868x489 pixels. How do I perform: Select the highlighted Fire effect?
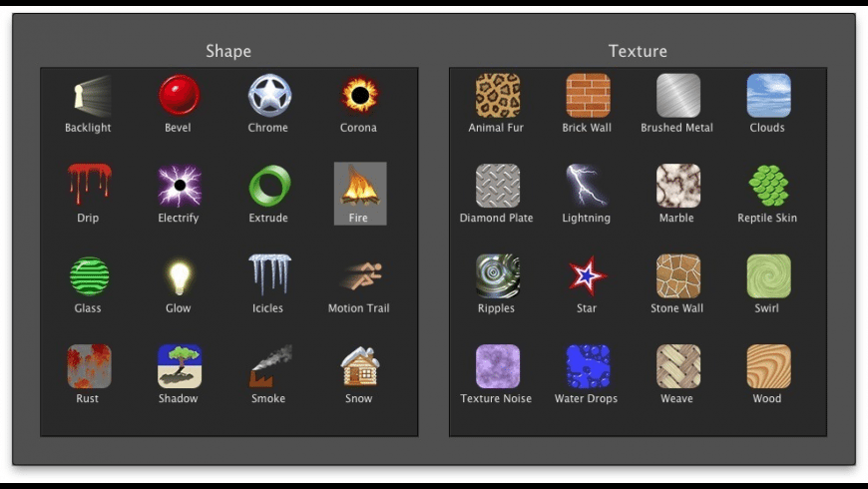click(360, 194)
